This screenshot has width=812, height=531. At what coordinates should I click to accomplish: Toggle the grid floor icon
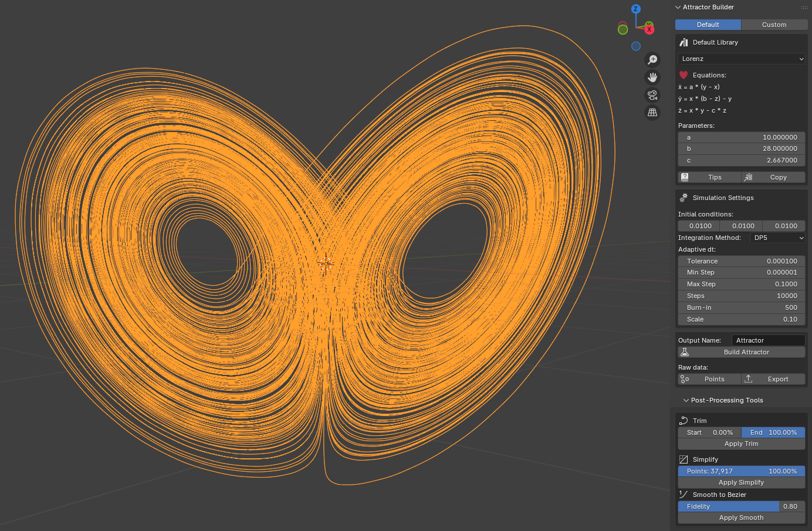(x=652, y=112)
